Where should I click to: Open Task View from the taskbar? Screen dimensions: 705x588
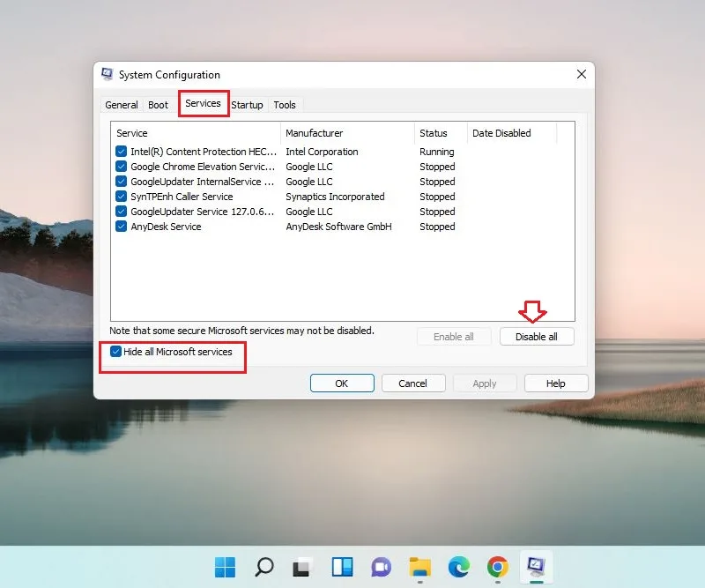(301, 568)
